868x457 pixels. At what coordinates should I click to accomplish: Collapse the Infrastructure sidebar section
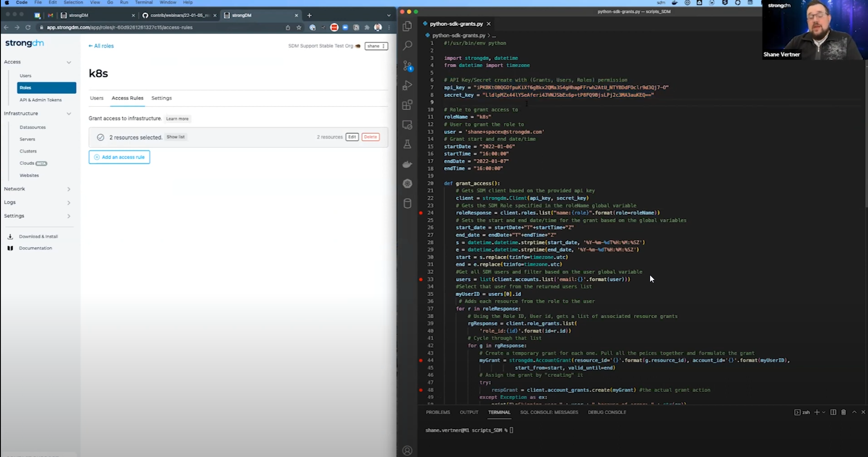pos(69,114)
